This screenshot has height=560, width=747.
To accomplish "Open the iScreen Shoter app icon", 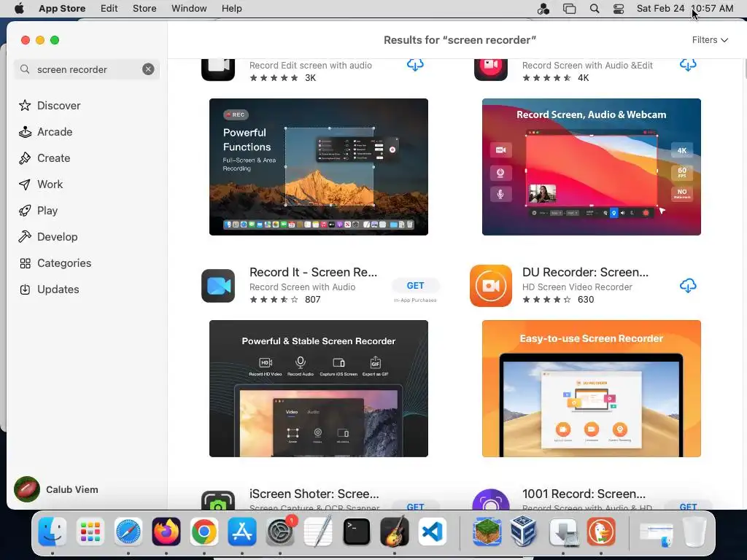I will point(218,500).
